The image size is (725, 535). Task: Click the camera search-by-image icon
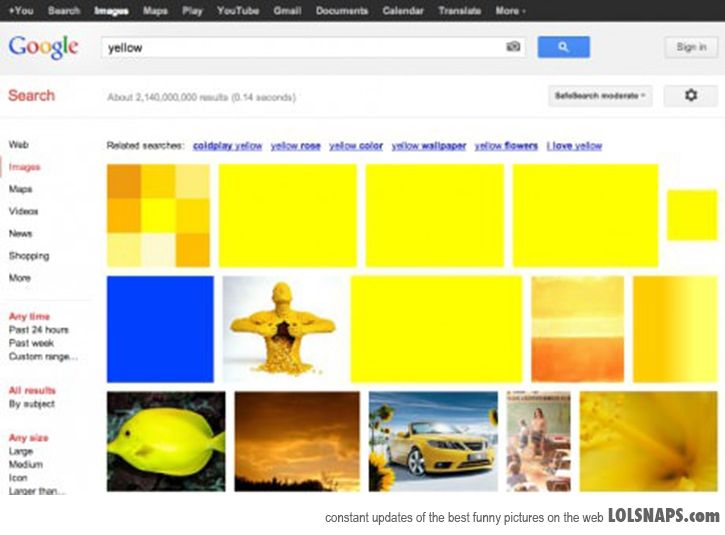[x=513, y=47]
